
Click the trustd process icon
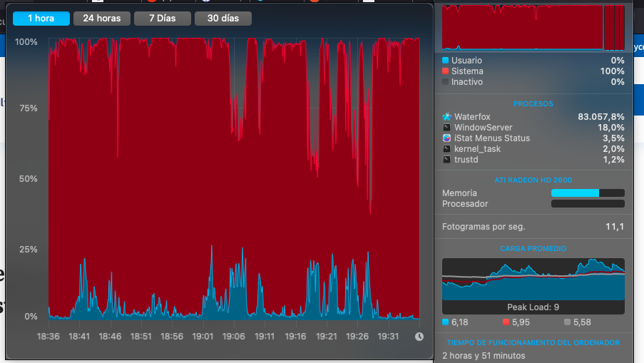(446, 159)
